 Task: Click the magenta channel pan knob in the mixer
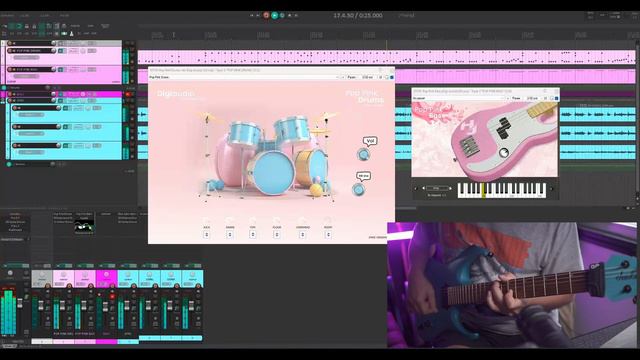pyautogui.click(x=107, y=275)
